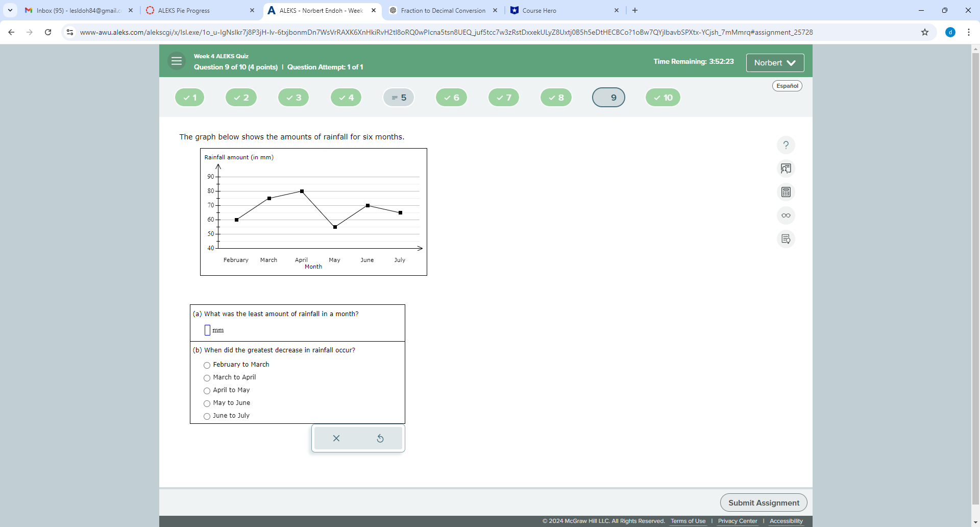The width and height of the screenshot is (980, 527).
Task: Open the help question mark icon
Action: point(786,145)
